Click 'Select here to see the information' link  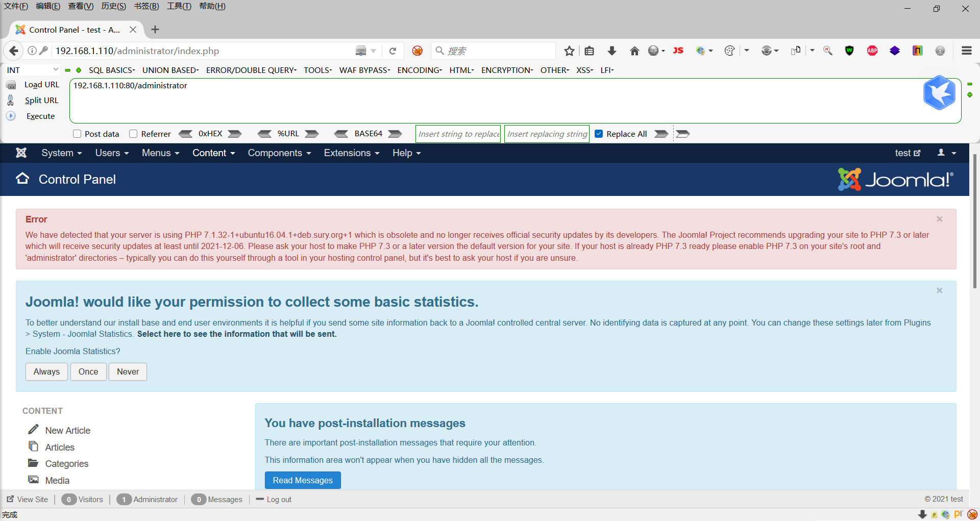pos(237,334)
